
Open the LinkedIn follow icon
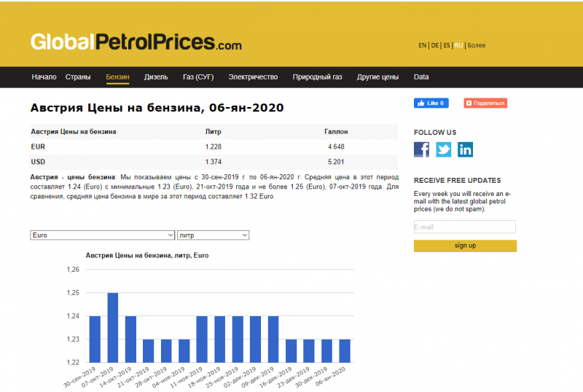tap(465, 149)
